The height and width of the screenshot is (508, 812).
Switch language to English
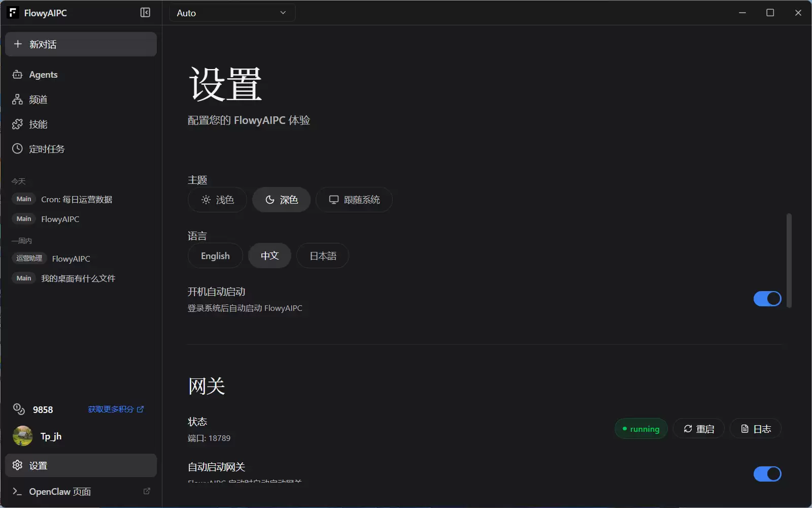tap(215, 256)
